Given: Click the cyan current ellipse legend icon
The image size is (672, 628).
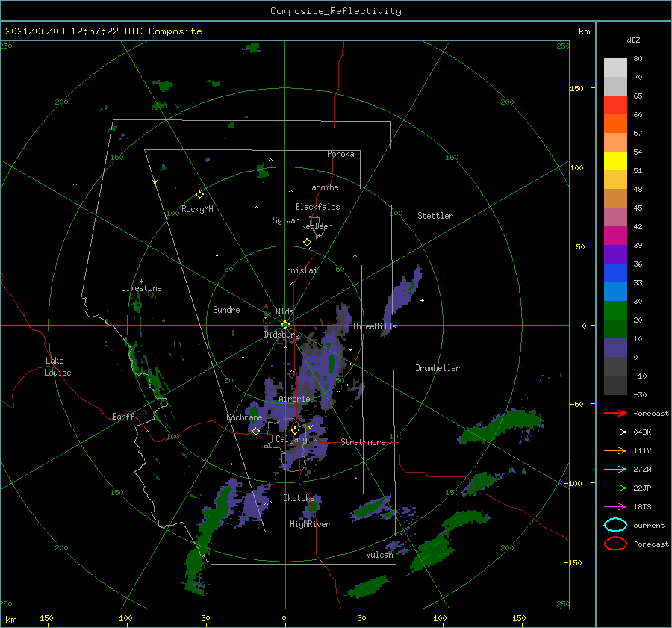Looking at the screenshot, I should pyautogui.click(x=615, y=525).
